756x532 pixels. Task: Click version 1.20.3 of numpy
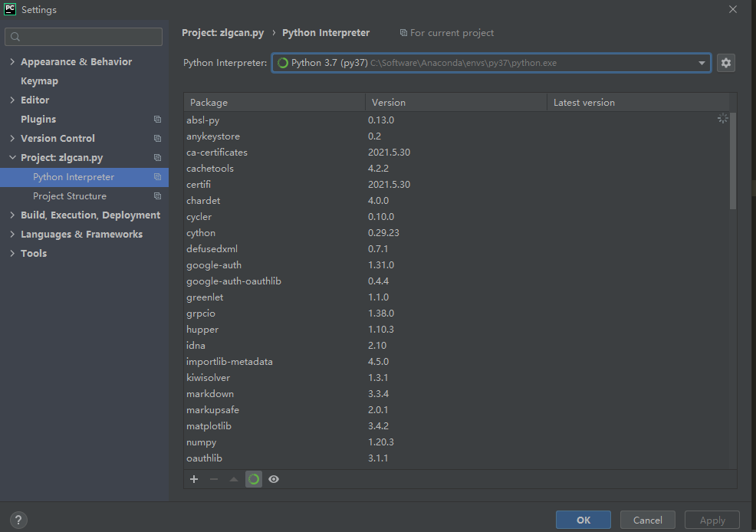[381, 442]
